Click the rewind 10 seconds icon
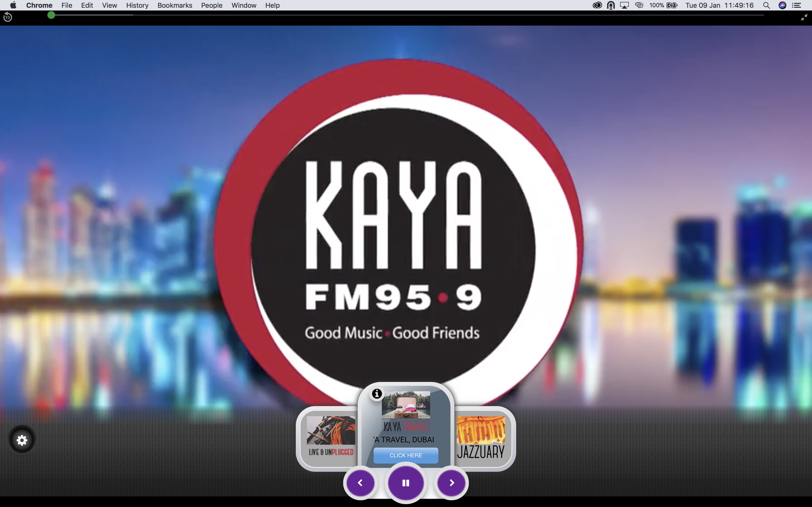This screenshot has width=812, height=507. coord(7,17)
